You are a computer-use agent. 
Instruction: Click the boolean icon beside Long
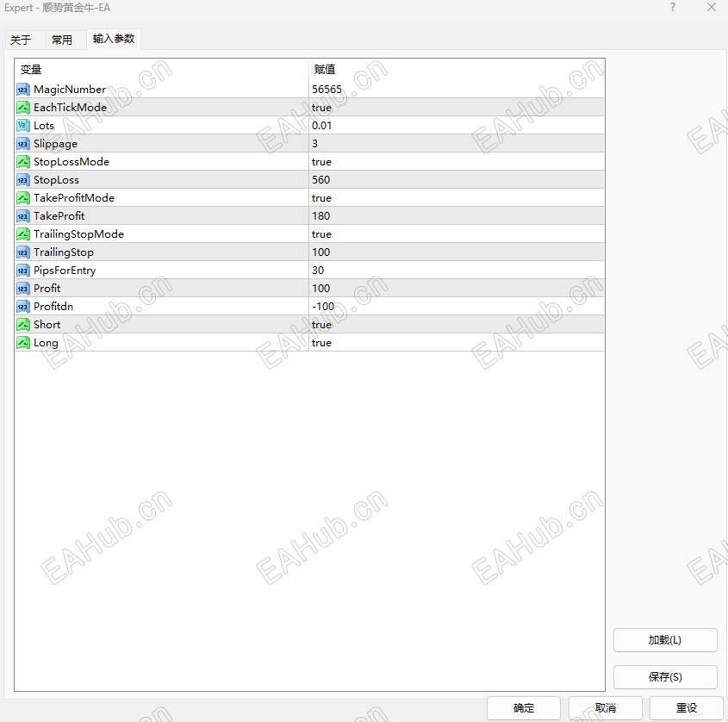[23, 343]
